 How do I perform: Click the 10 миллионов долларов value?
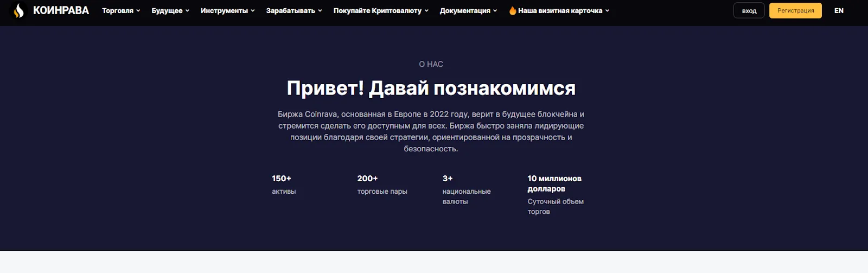(554, 183)
